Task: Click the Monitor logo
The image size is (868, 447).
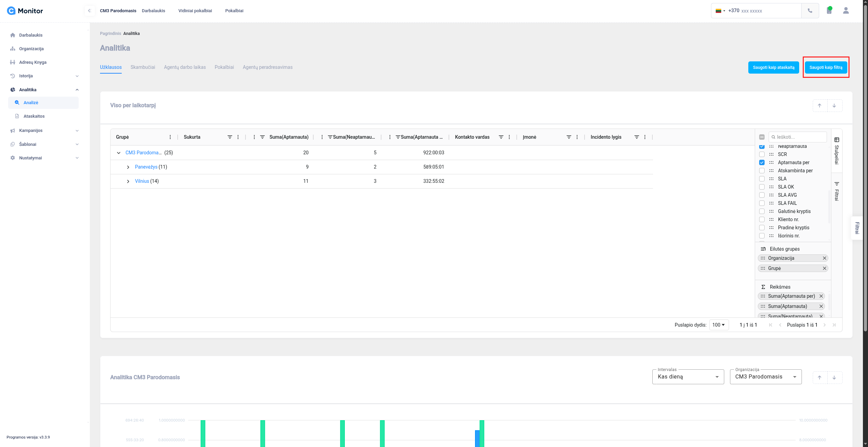Action: pos(25,11)
